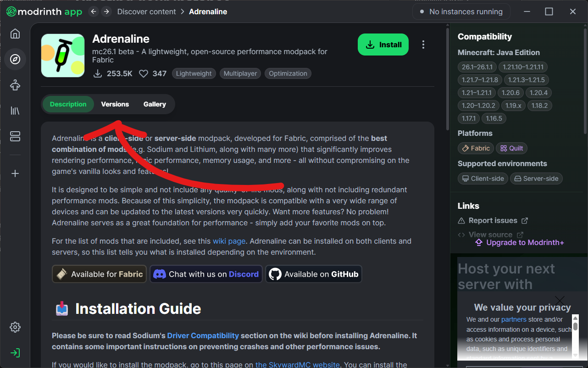Select version chip 1.20.4
588x368 pixels.
click(x=538, y=93)
